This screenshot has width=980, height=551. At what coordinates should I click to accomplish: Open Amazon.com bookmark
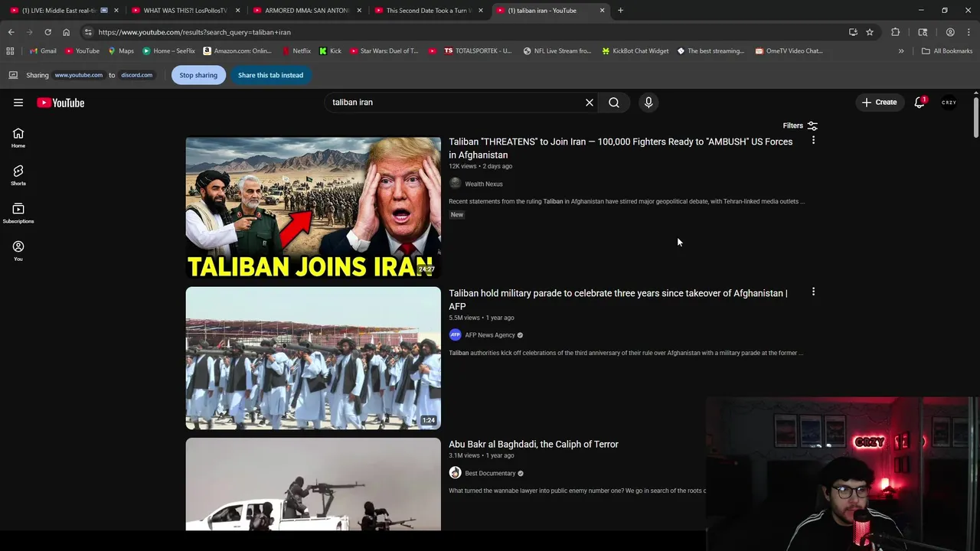pyautogui.click(x=237, y=51)
